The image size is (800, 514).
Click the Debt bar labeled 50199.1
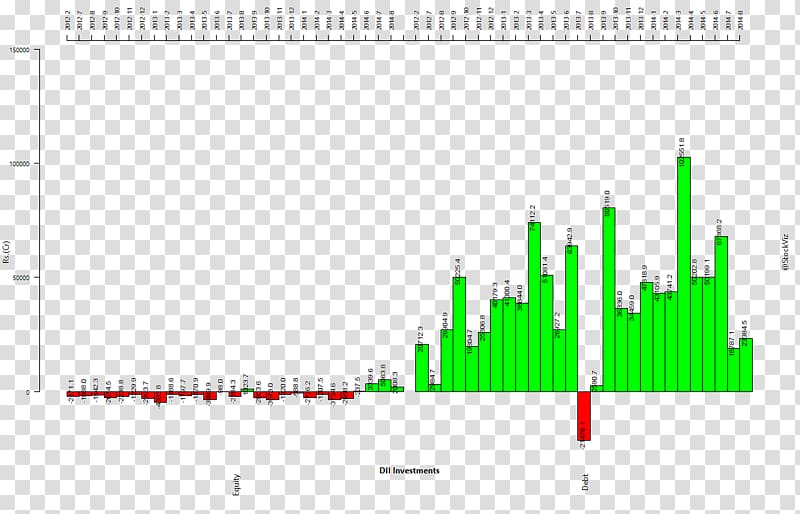(x=709, y=334)
